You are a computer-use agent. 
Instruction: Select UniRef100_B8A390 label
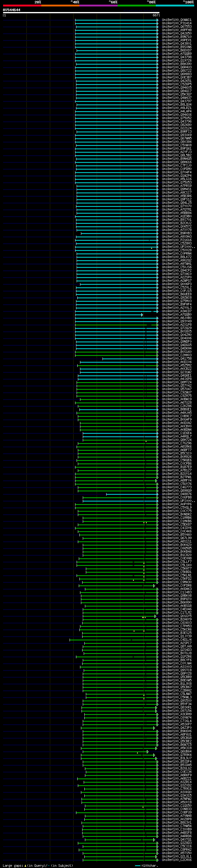[177, 64]
